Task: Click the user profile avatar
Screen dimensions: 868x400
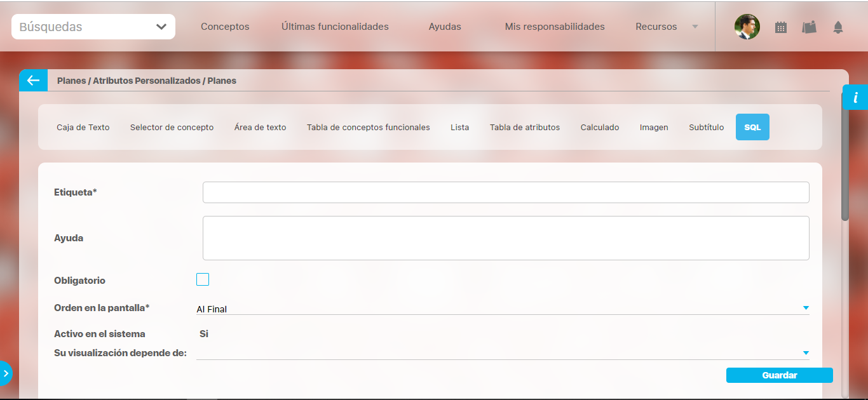Action: point(747,27)
